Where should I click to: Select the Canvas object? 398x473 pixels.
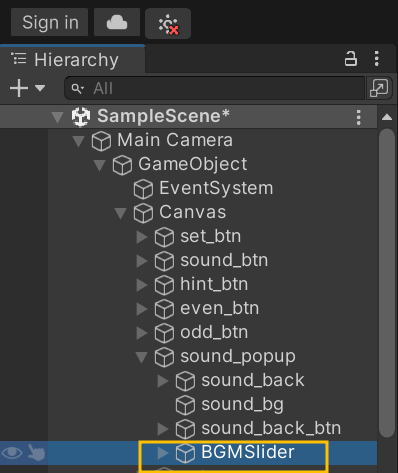click(x=193, y=212)
